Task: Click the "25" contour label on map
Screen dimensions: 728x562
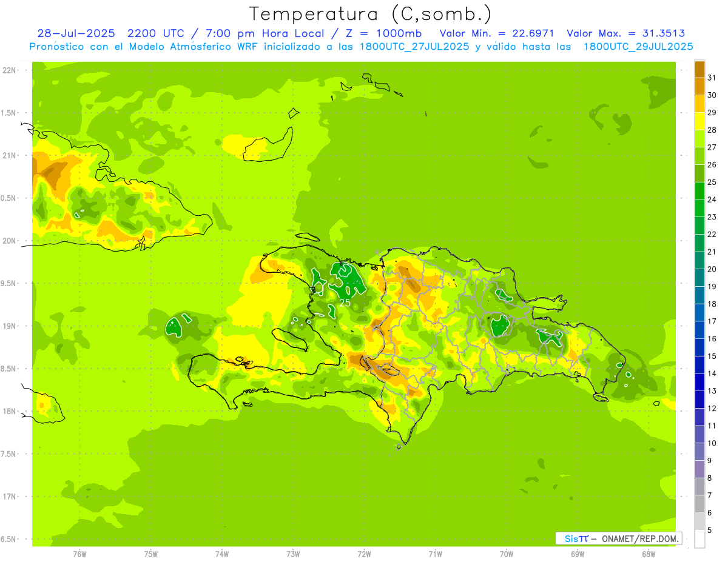Action: point(345,303)
